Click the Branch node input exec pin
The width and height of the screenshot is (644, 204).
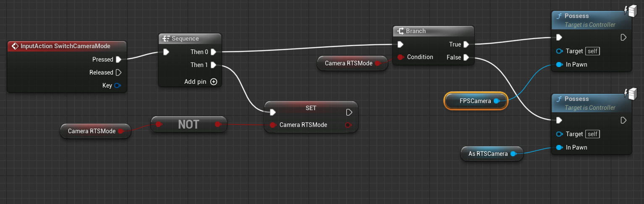[401, 44]
